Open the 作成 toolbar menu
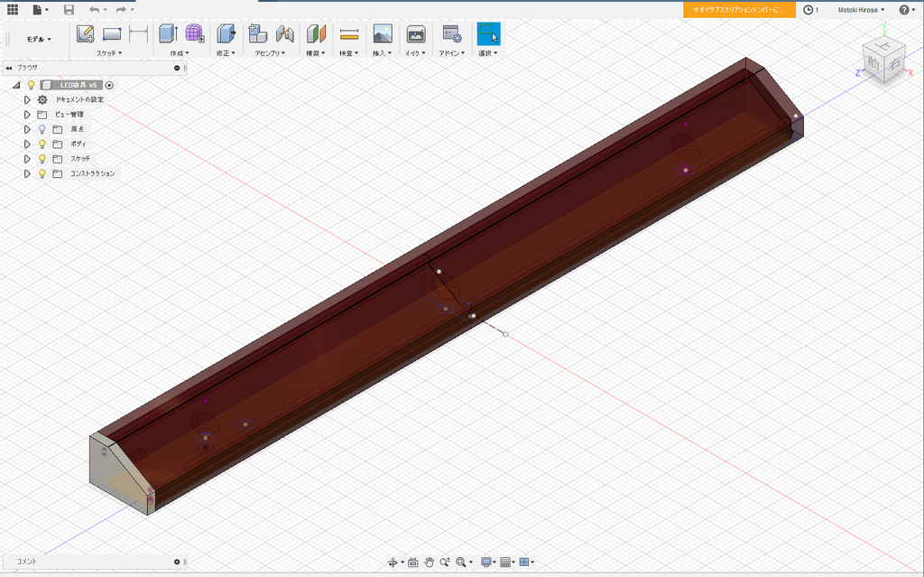Screen dimensions: 924x577 point(180,53)
